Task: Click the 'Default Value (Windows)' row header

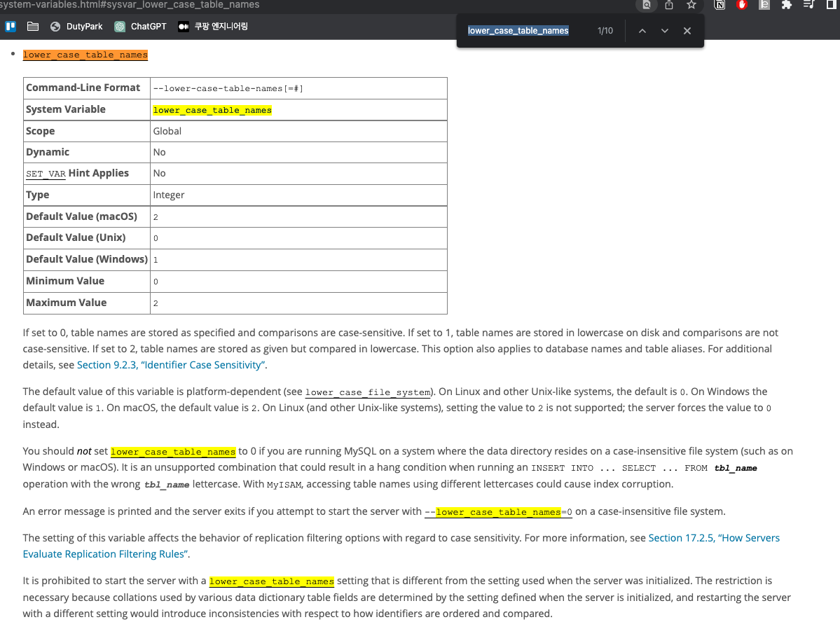Action: click(87, 259)
